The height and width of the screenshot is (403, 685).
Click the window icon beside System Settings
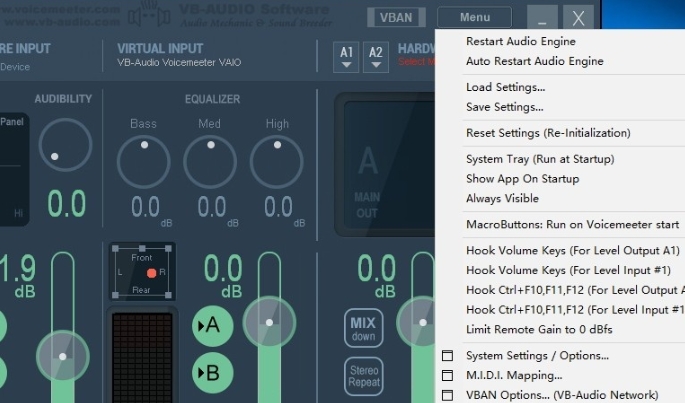point(447,355)
